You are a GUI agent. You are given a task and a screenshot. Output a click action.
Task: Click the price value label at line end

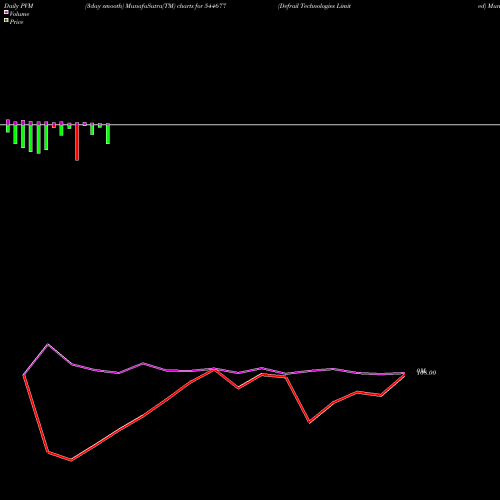[x=426, y=372]
